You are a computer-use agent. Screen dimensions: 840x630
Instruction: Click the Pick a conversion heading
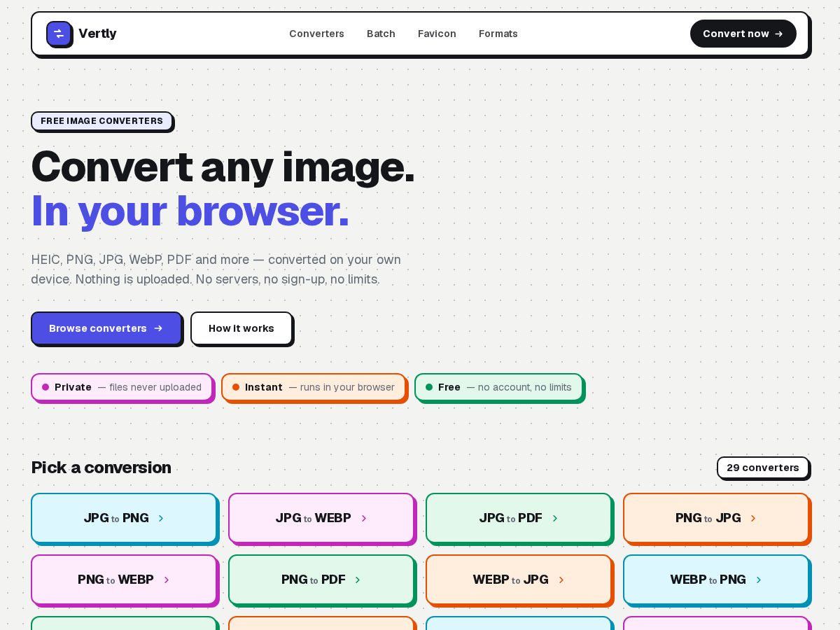101,468
